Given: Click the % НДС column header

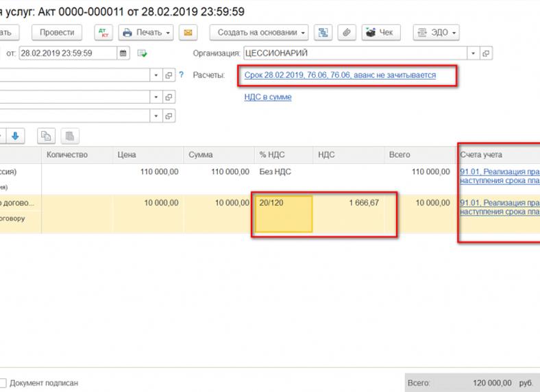Looking at the screenshot, I should pos(284,155).
